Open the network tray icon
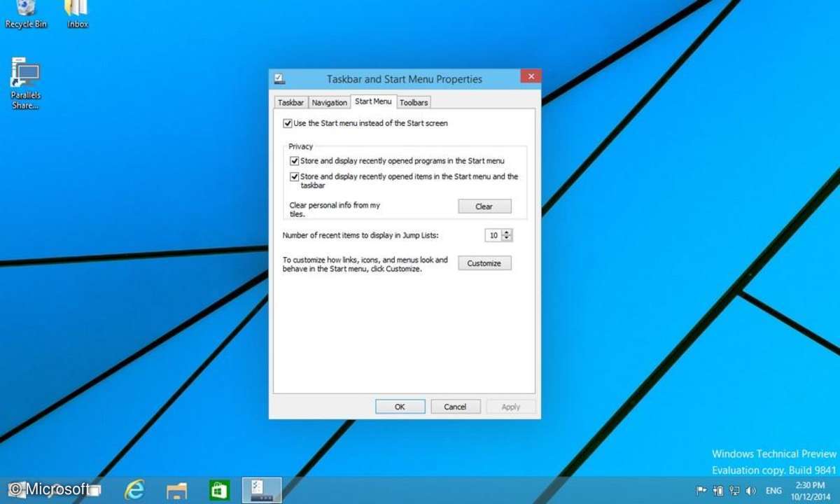 734,491
